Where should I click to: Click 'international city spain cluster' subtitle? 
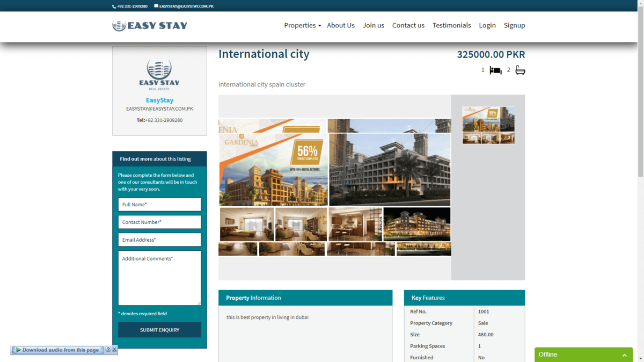(x=262, y=84)
